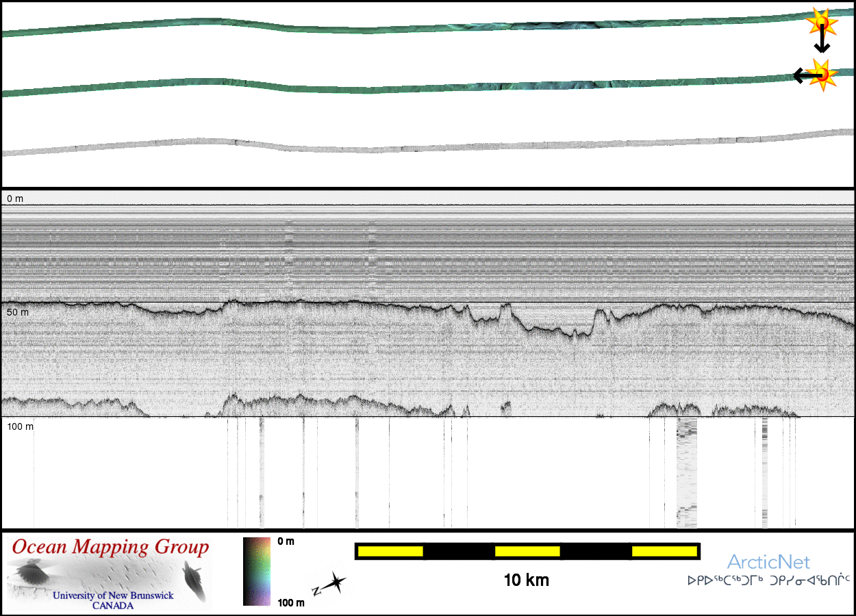
Task: Select the 10 km scale bar
Action: (x=527, y=551)
